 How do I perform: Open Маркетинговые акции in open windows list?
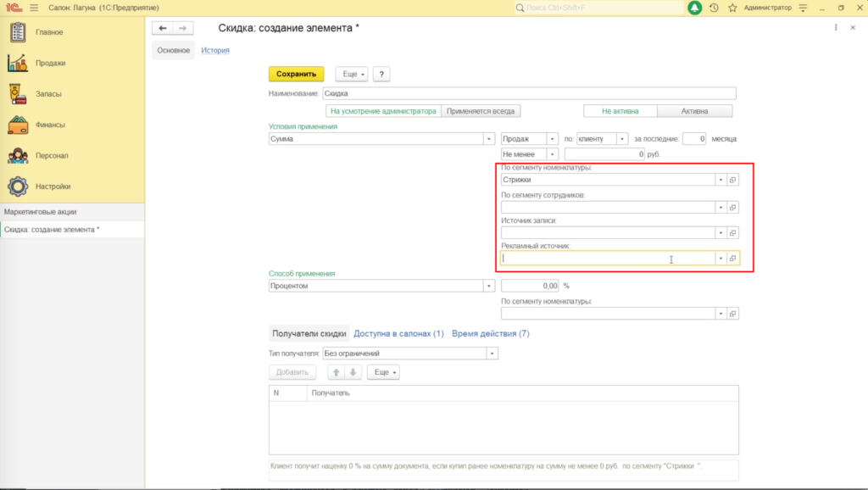72,212
